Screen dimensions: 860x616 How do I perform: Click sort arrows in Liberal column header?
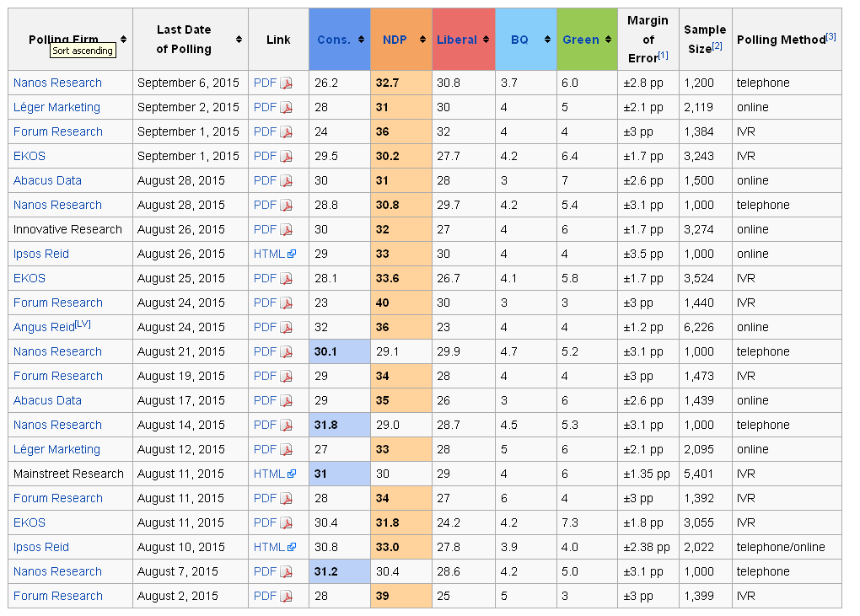coord(486,40)
